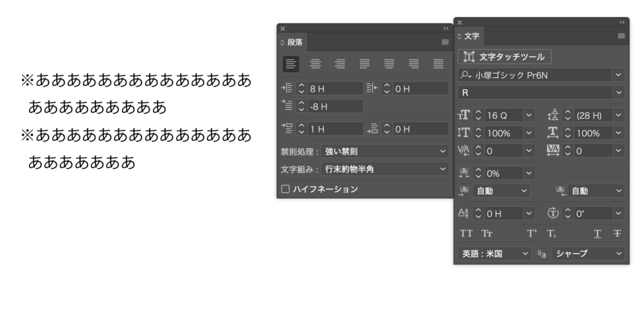Image resolution: width=644 pixels, height=309 pixels.
Task: Click the font size field showing 16 Q
Action: pyautogui.click(x=502, y=116)
